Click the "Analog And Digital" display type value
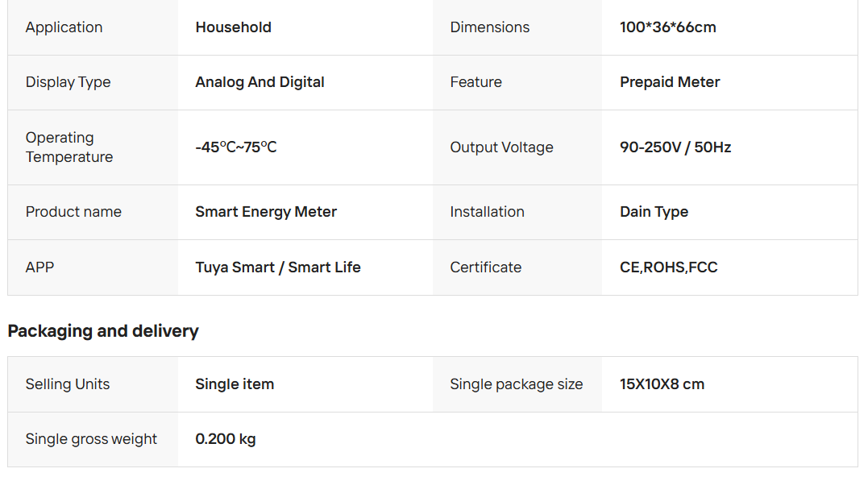868x481 pixels. [x=260, y=82]
